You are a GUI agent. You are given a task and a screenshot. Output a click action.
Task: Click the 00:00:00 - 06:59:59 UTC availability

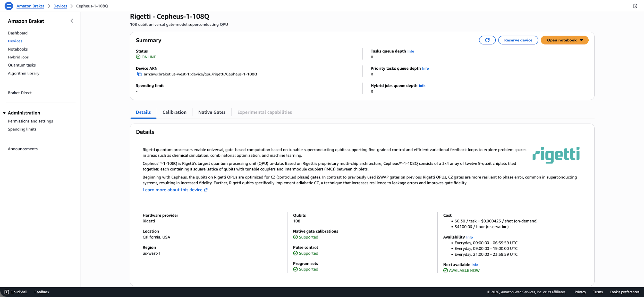(486, 243)
